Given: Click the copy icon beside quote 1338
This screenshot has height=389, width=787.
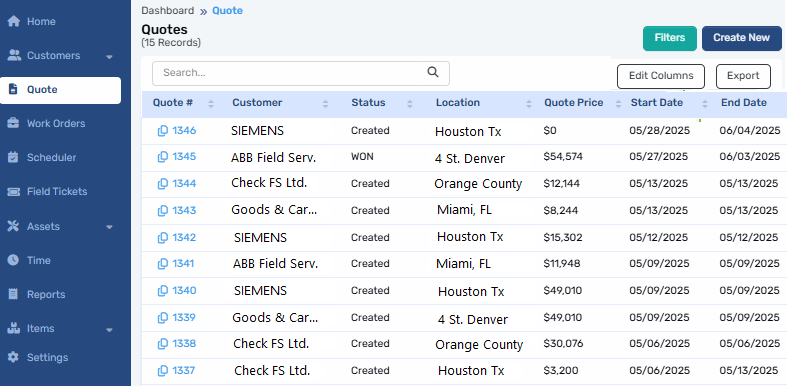Looking at the screenshot, I should coord(163,344).
